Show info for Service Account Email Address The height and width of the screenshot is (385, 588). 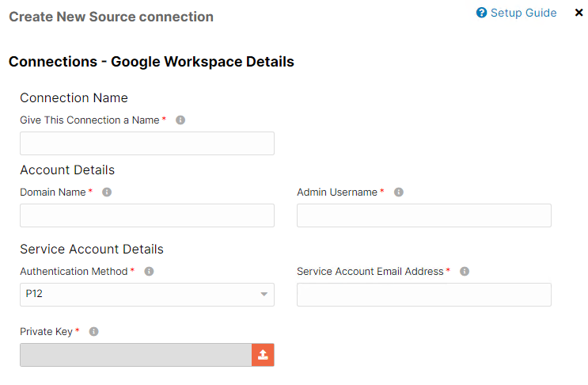pos(465,271)
